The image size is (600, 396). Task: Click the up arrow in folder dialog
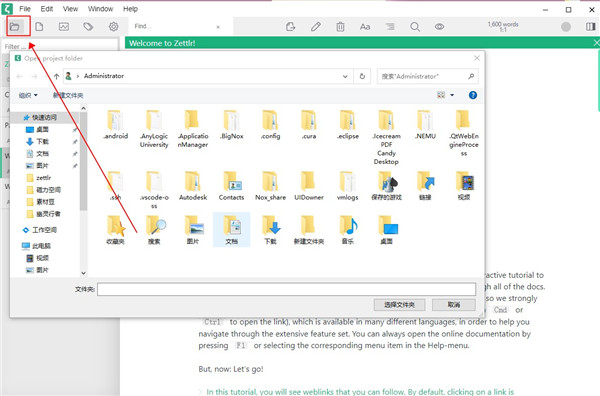coord(56,76)
